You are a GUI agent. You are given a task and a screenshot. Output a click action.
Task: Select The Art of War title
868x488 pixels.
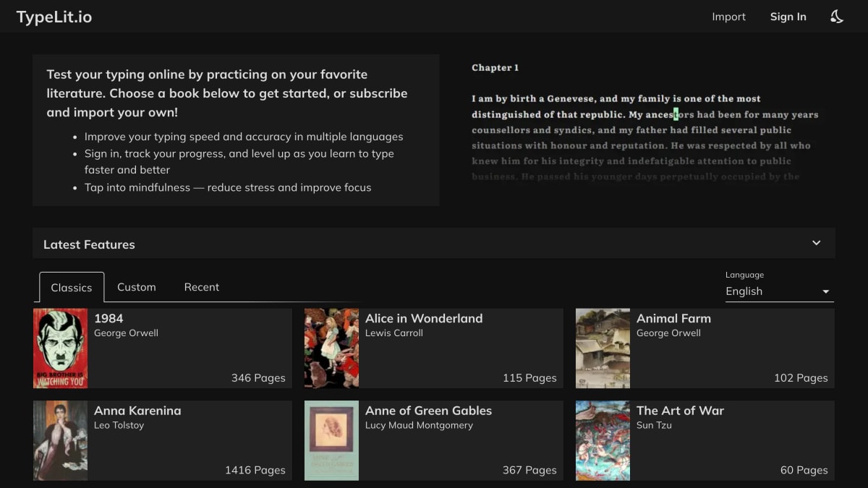coord(680,410)
